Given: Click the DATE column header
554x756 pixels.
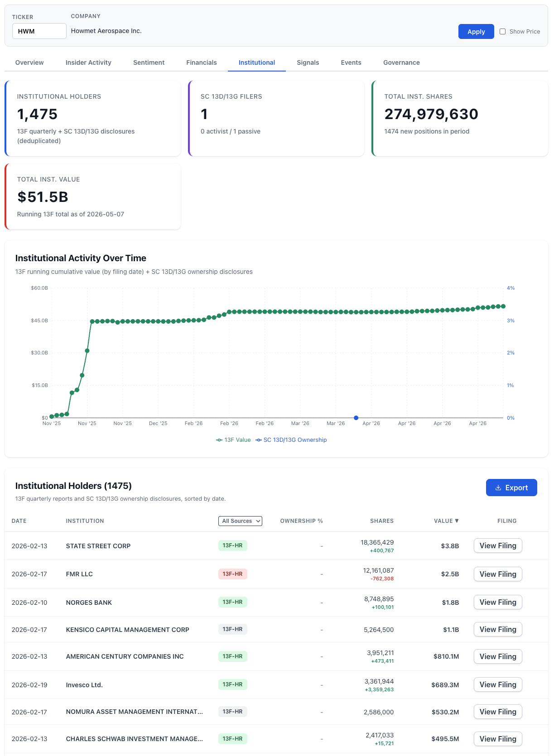Looking at the screenshot, I should [x=19, y=521].
